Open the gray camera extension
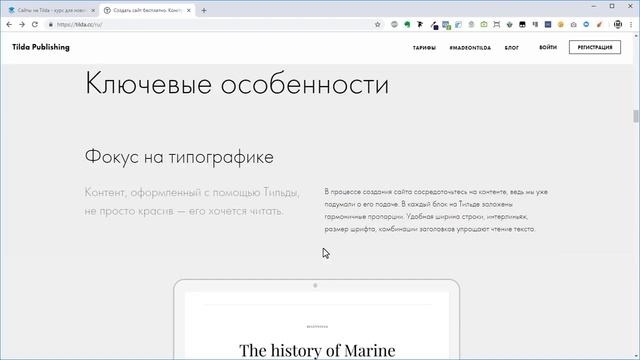The height and width of the screenshot is (360, 640). click(573, 24)
